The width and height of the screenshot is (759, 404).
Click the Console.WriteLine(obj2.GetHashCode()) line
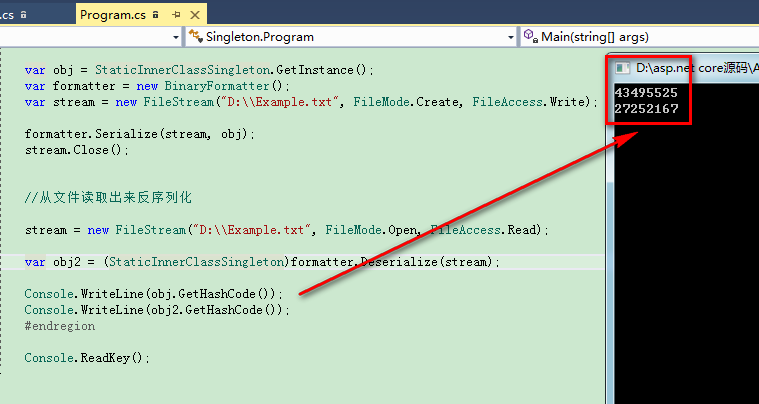[157, 310]
